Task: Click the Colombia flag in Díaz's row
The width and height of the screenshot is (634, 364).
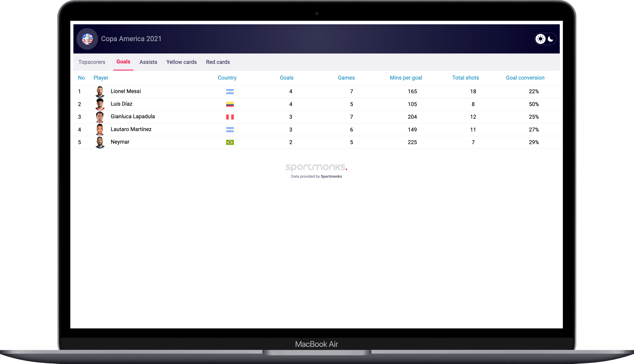Action: (x=230, y=104)
